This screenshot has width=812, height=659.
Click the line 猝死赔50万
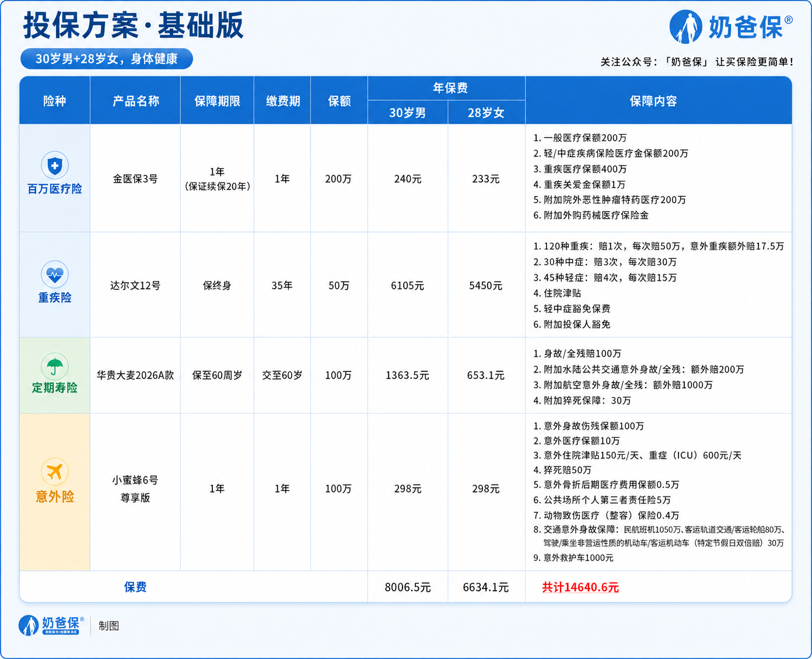(x=562, y=470)
